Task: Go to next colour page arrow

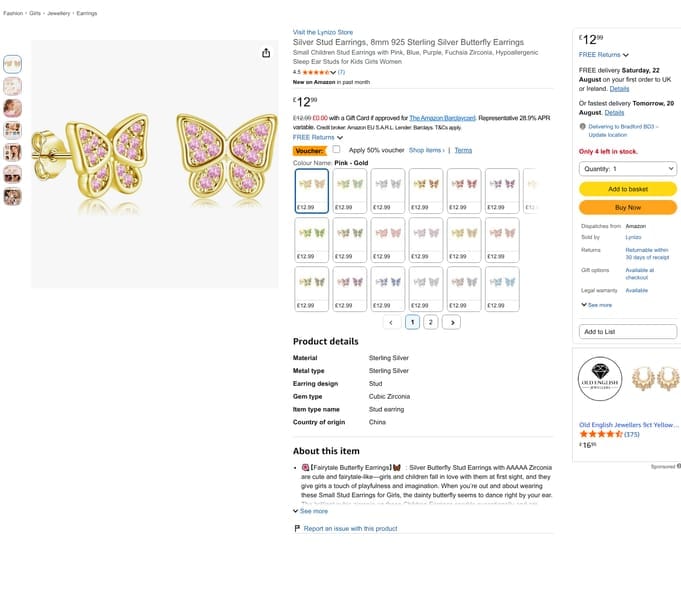Action: 452,322
